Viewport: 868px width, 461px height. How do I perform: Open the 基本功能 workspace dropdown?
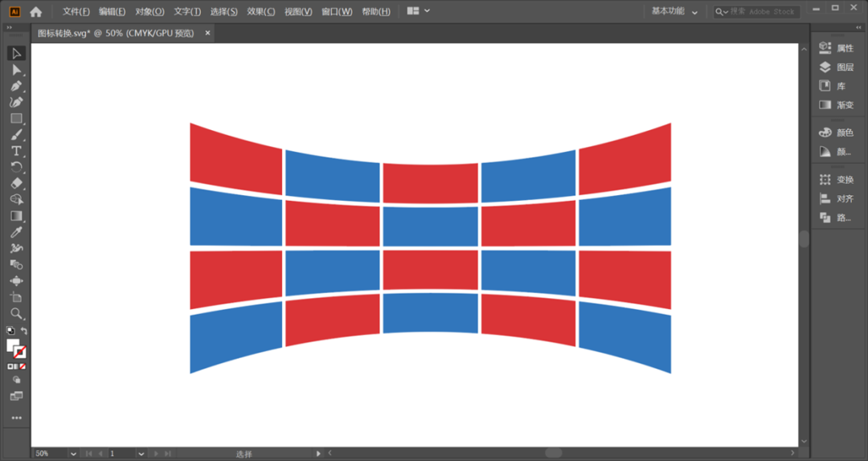click(x=674, y=11)
